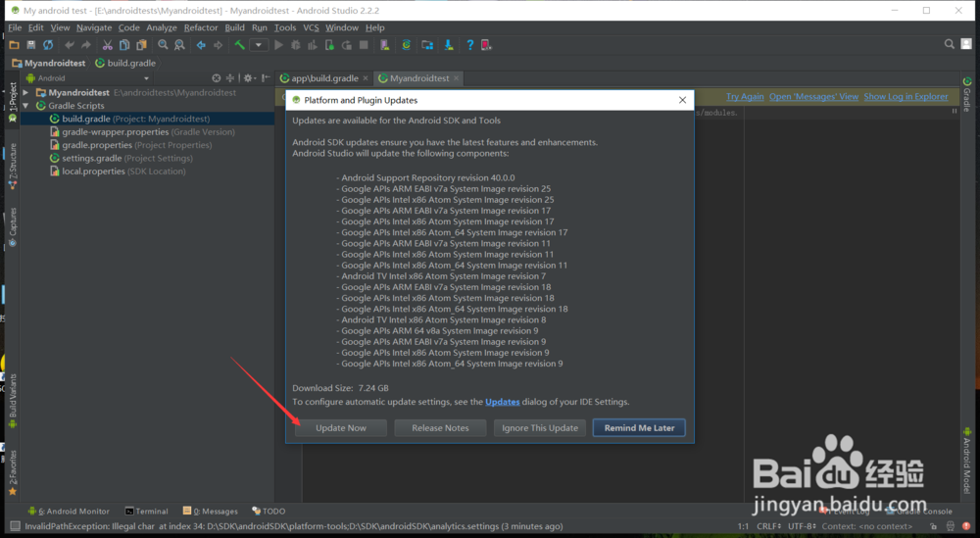Open the Messages tool window
This screenshot has height=538, width=980.
210,512
